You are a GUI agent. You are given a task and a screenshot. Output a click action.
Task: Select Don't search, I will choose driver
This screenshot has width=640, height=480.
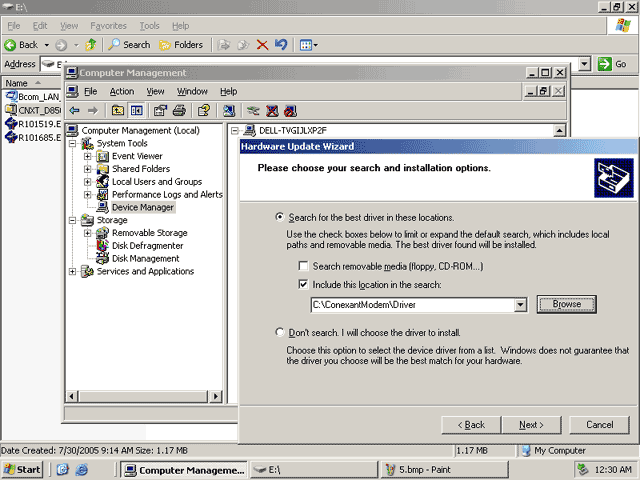click(280, 332)
